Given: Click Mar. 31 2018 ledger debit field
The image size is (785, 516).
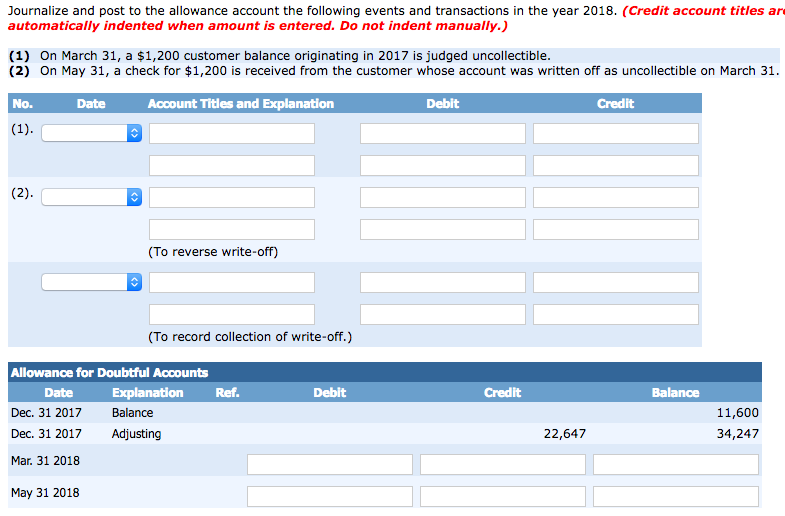Looking at the screenshot, I should (330, 464).
